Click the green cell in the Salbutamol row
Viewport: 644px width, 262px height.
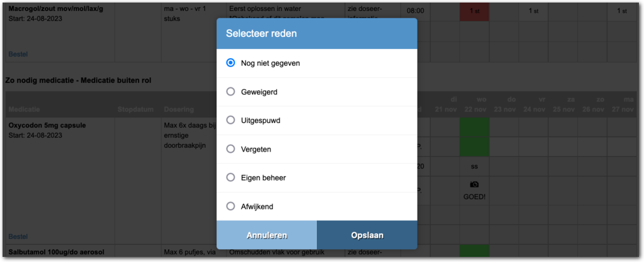click(x=474, y=253)
